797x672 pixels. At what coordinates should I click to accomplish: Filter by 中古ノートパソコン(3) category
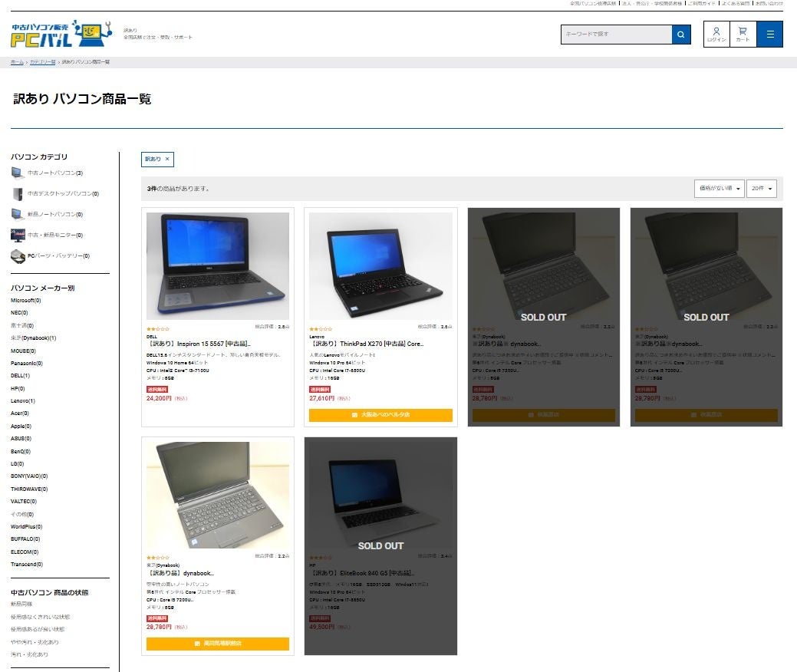tap(55, 173)
